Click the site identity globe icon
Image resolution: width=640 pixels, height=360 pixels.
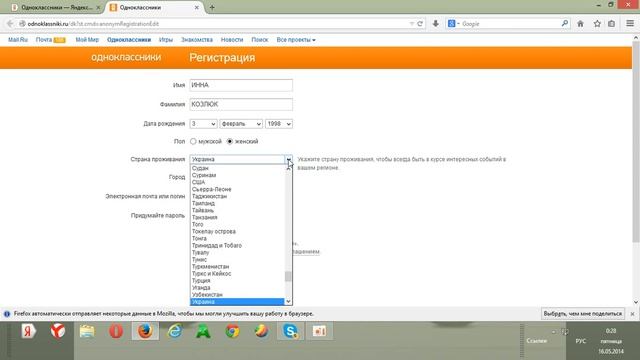coord(22,24)
